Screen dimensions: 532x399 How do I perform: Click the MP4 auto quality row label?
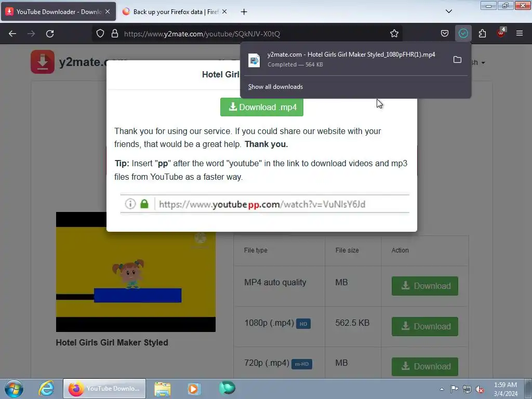tap(275, 282)
